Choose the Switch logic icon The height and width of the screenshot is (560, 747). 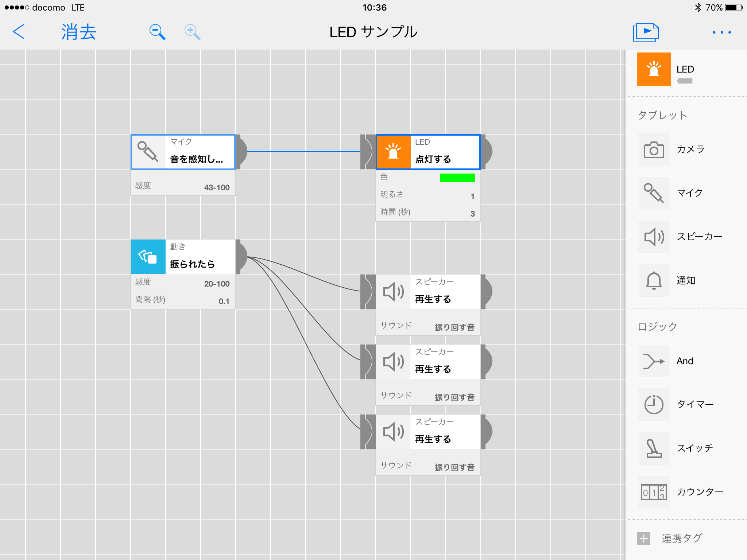(654, 448)
